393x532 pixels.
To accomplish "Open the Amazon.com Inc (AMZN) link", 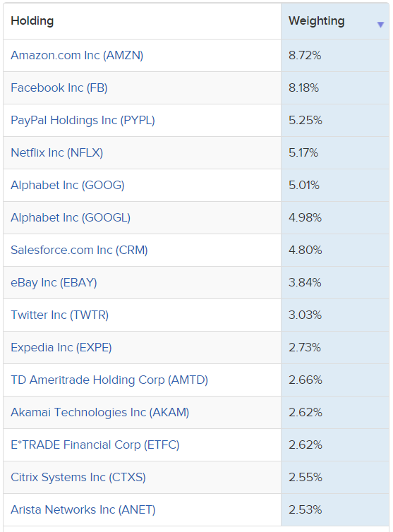I will pyautogui.click(x=77, y=55).
